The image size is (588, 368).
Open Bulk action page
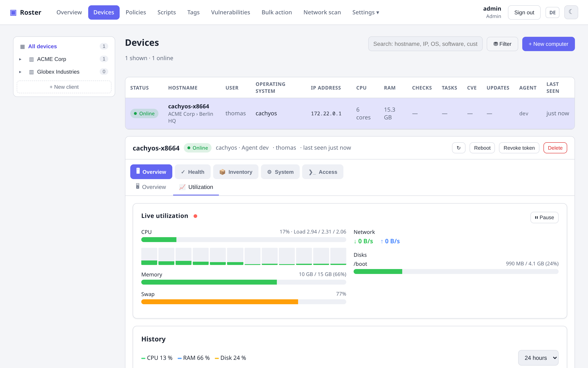point(276,12)
